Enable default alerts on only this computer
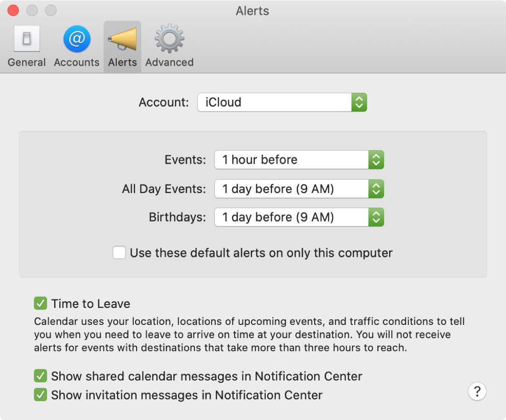Viewport: 506px width, 420px height. click(x=119, y=253)
